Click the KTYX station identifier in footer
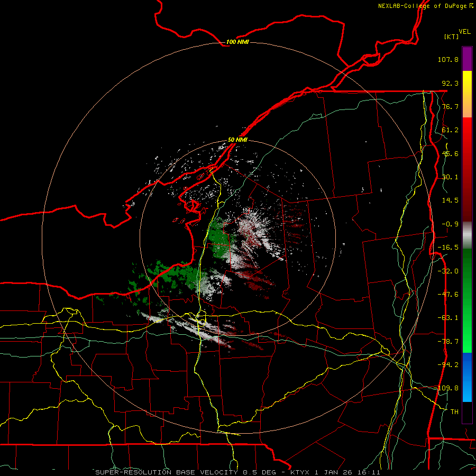 [x=300, y=472]
